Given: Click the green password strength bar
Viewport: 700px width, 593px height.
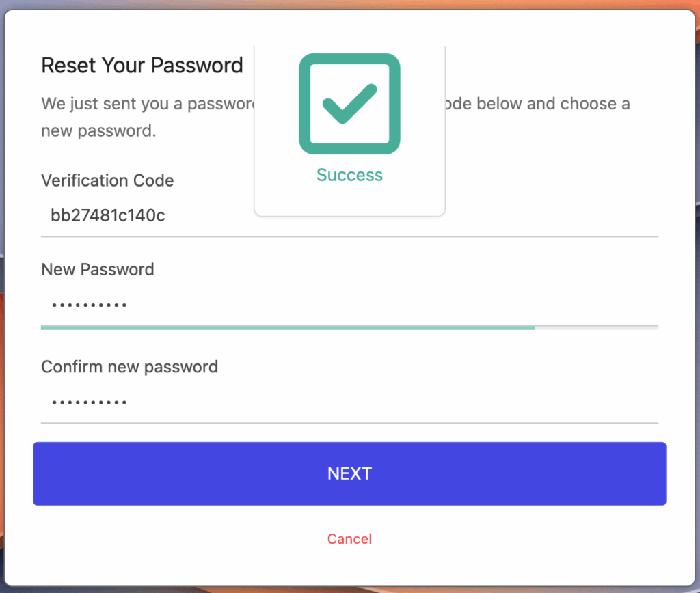Looking at the screenshot, I should [x=287, y=328].
